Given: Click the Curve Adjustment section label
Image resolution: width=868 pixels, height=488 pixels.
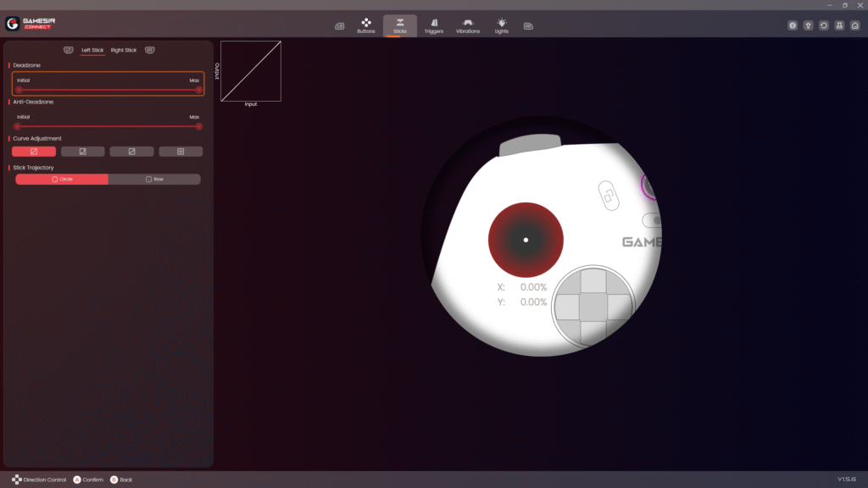Looking at the screenshot, I should pos(37,138).
